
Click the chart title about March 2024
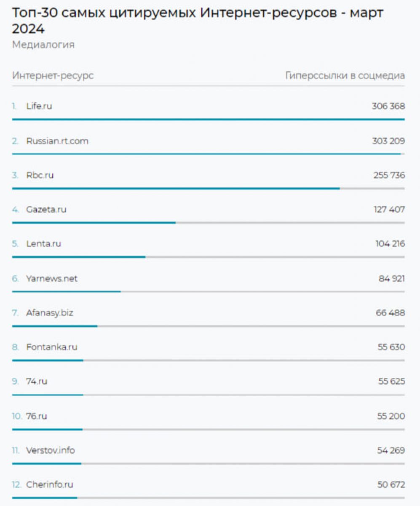[x=198, y=21]
